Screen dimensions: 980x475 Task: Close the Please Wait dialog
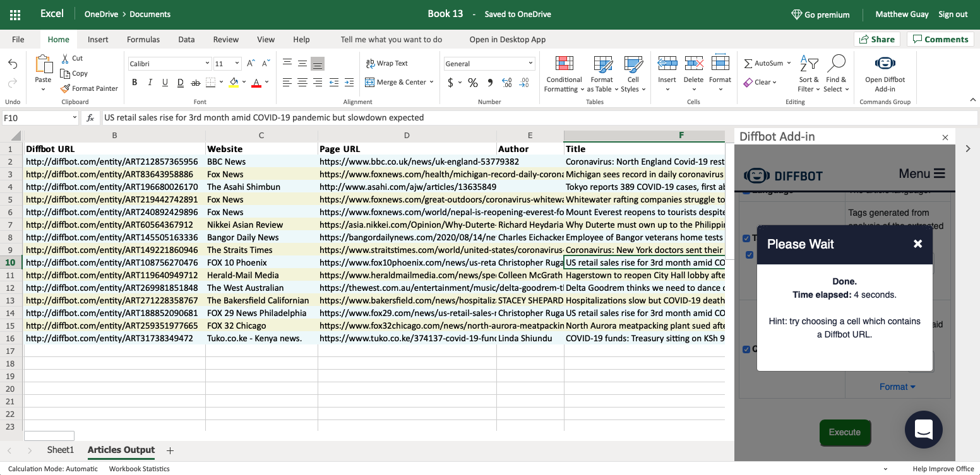tap(918, 244)
